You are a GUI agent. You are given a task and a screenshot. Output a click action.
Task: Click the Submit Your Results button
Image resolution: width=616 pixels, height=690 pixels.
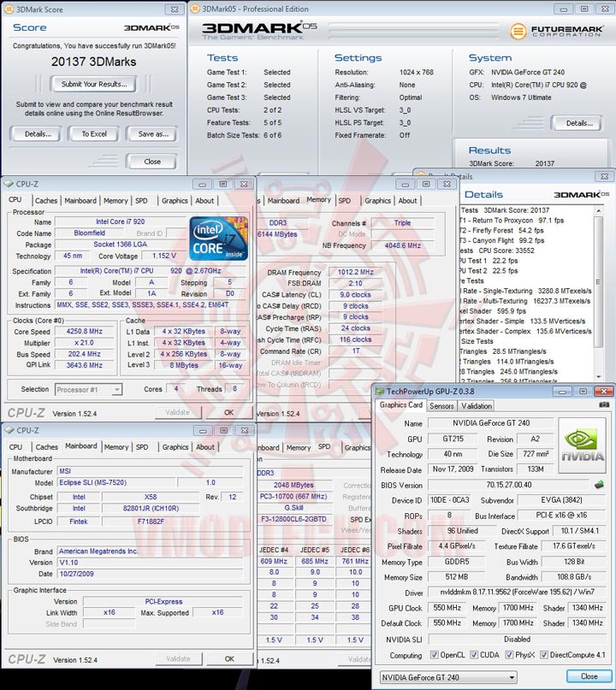[x=93, y=84]
